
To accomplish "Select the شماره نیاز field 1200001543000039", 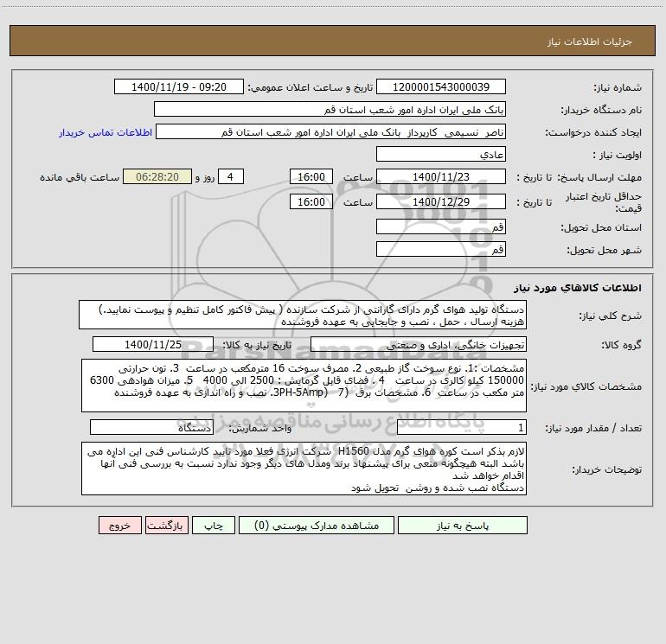I will coord(441,86).
